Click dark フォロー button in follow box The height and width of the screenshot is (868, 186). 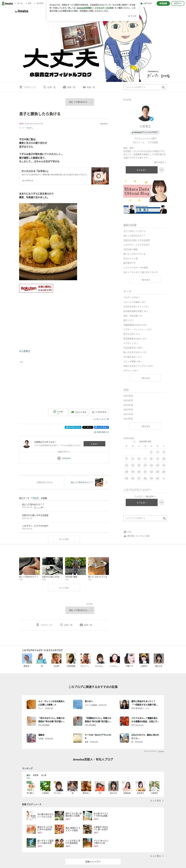pyautogui.click(x=94, y=444)
